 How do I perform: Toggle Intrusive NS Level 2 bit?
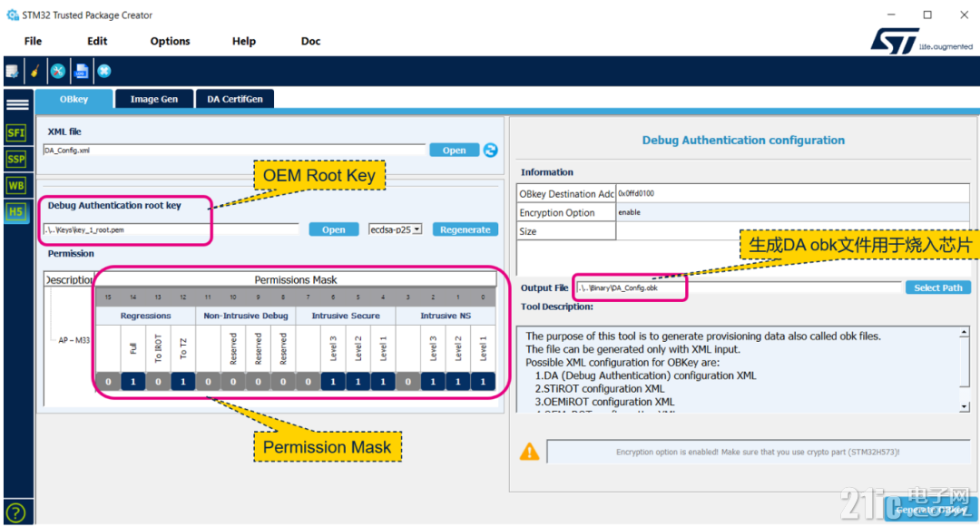click(458, 382)
